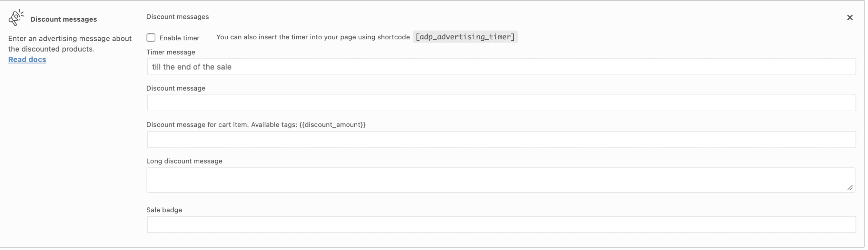Click the "Enable timer" label text
This screenshot has height=250, width=868.
[x=179, y=38]
